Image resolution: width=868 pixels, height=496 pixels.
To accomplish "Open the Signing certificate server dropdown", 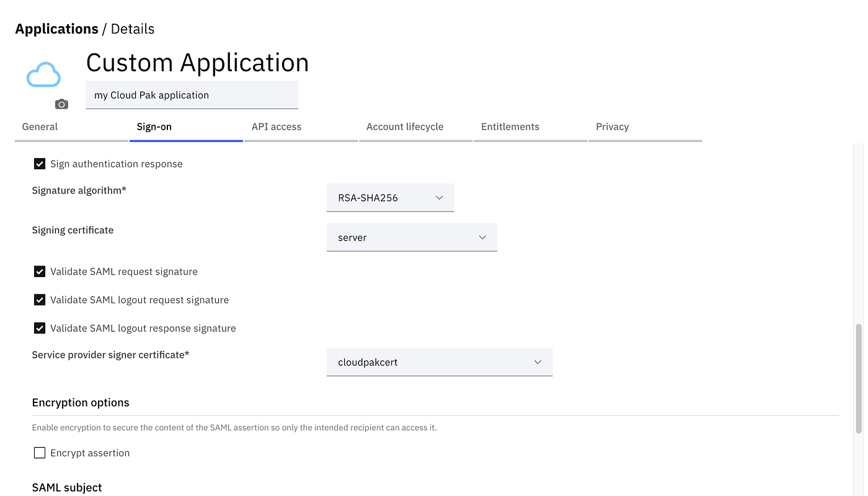I will 412,237.
